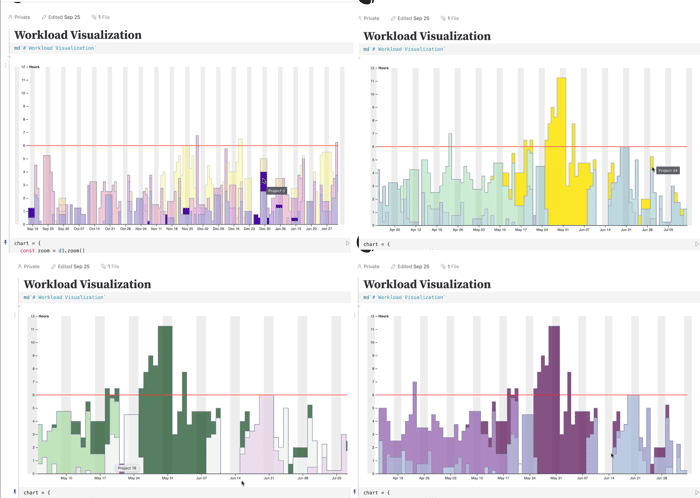Screen dimensions: 700x498
Task: Toggle the pin on the chart cell under the violet chart
Action: pyautogui.click(x=355, y=492)
